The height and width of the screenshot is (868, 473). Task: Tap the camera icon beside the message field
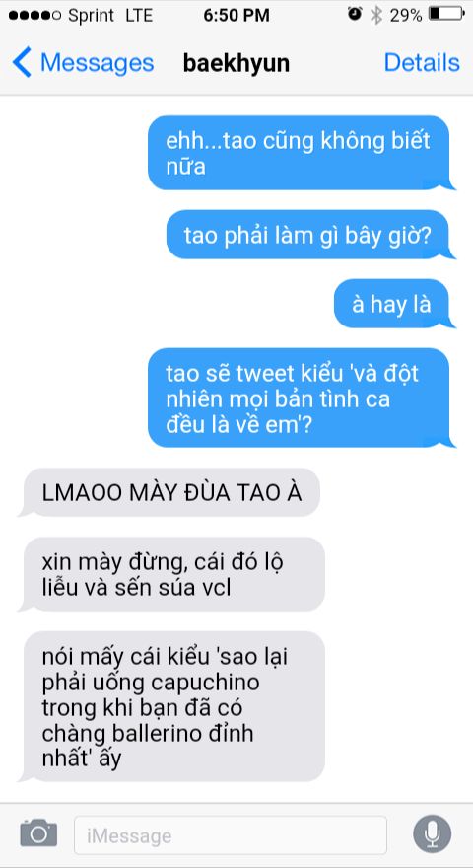[x=38, y=833]
